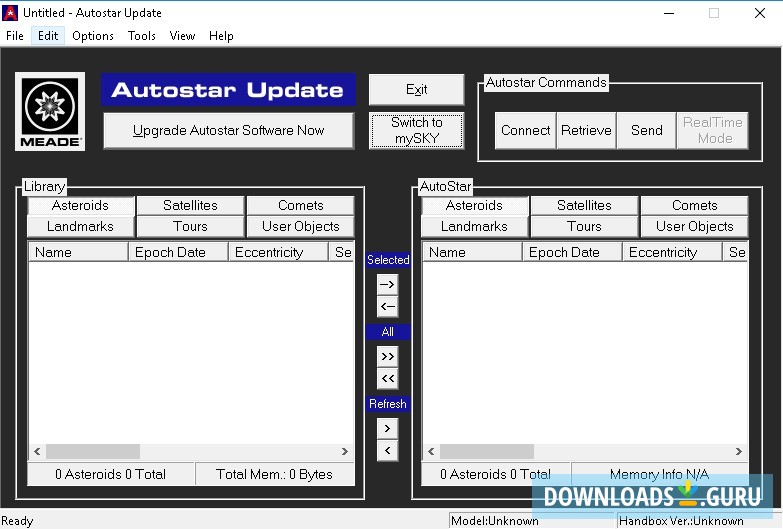The width and height of the screenshot is (783, 529).
Task: Open the File menu
Action: [14, 36]
